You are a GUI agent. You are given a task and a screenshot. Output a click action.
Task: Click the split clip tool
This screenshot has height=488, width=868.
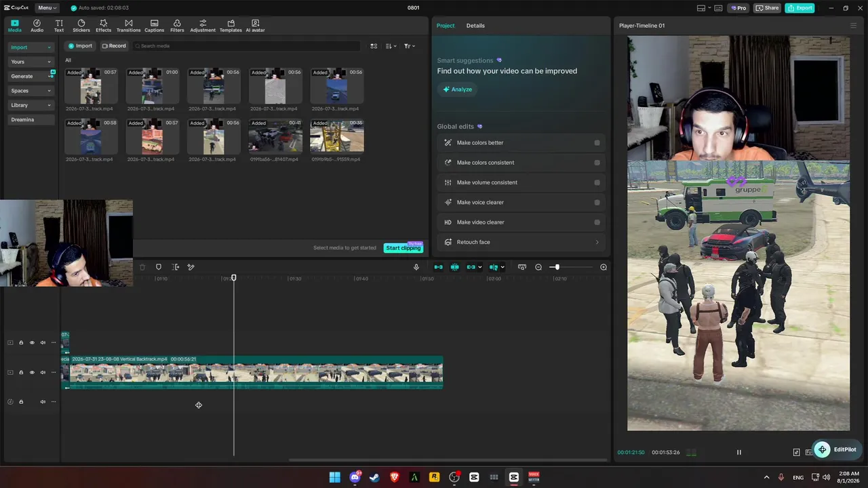(x=175, y=267)
